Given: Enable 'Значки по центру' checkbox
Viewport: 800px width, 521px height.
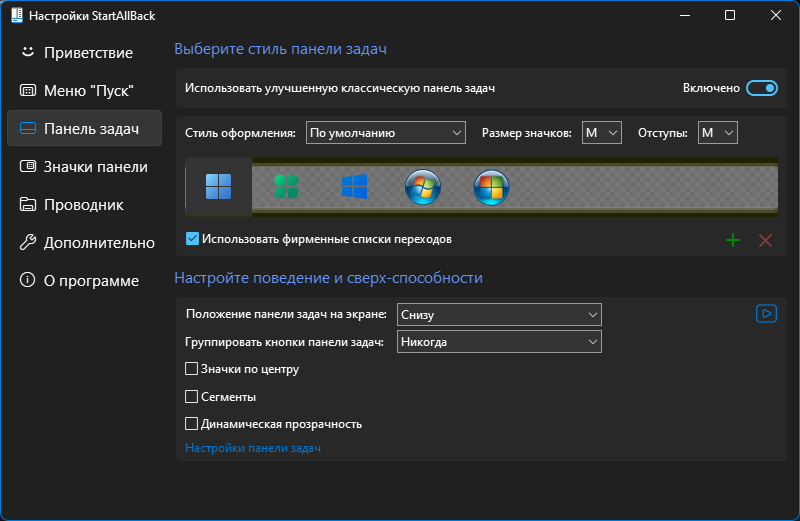Looking at the screenshot, I should [x=191, y=369].
